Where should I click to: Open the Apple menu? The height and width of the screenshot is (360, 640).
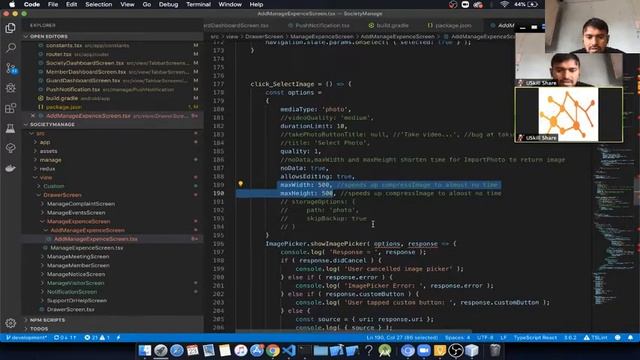pyautogui.click(x=12, y=4)
